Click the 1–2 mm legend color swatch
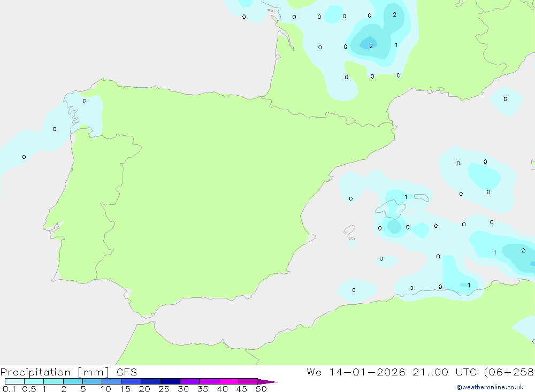The image size is (535, 392). [x=53, y=381]
